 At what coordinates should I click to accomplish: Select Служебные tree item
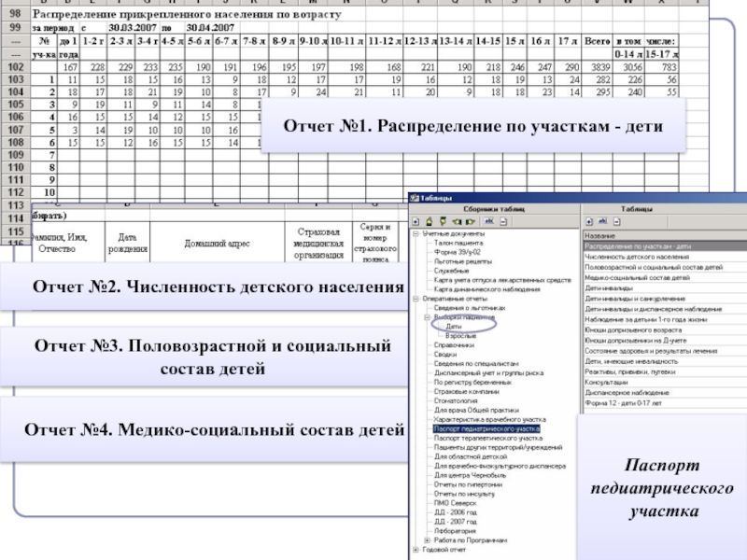(451, 271)
